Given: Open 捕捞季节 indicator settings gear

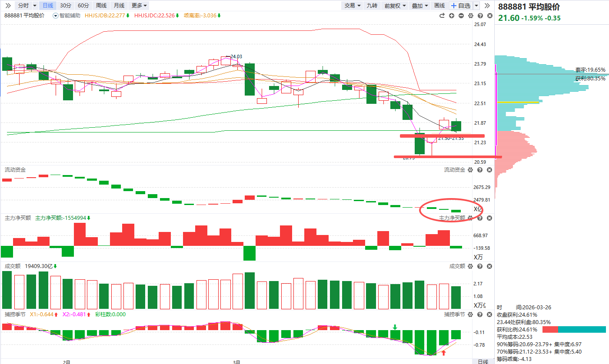Looking at the screenshot, I should click(x=469, y=314).
